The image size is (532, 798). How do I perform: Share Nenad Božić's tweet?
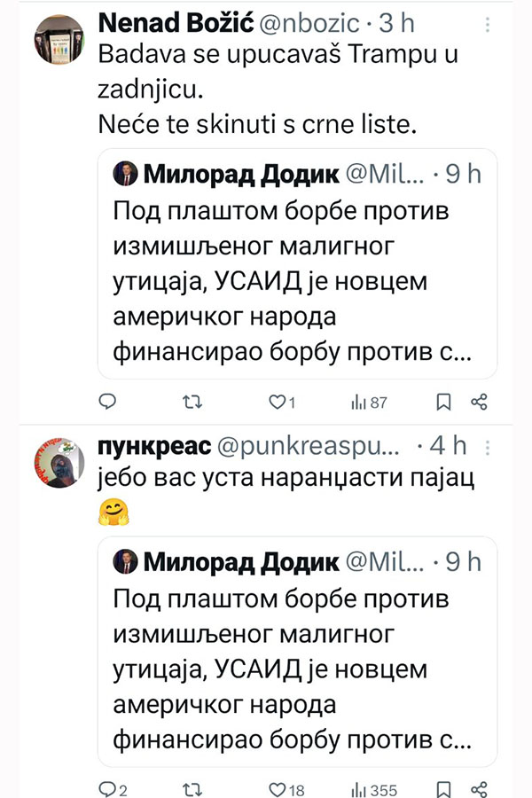[x=480, y=402]
